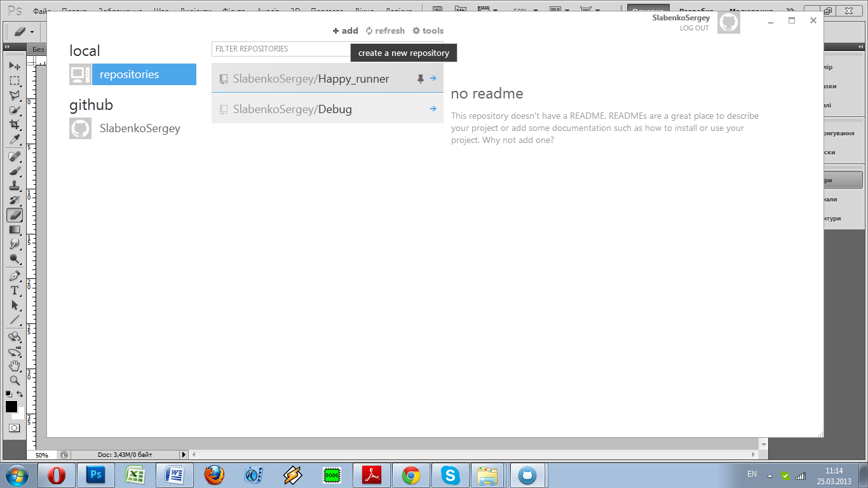Select the Spot Healing Brush tool
Screen dimensions: 868x488
(x=15, y=156)
